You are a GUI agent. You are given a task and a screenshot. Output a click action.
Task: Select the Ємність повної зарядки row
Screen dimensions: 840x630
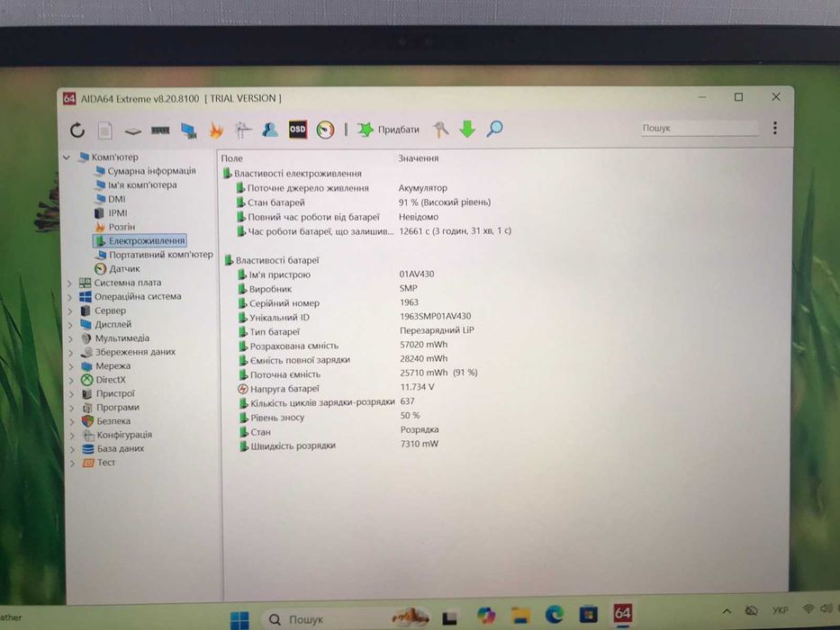[x=343, y=359]
